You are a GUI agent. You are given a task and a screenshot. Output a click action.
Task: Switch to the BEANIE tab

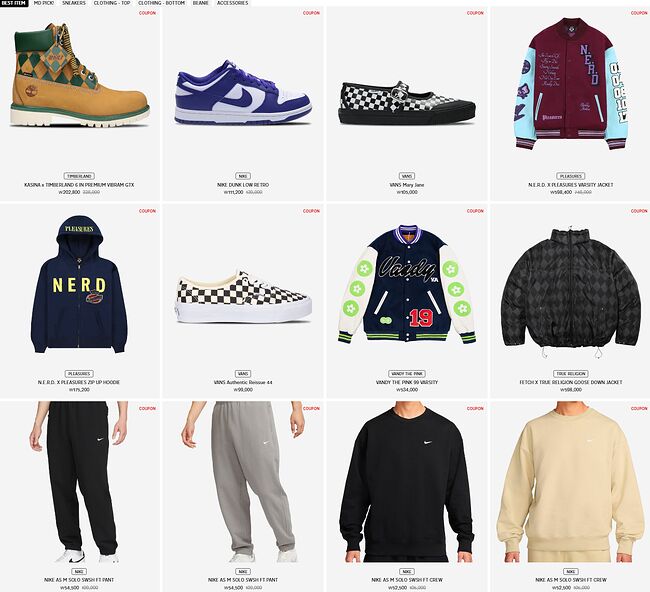(201, 3)
